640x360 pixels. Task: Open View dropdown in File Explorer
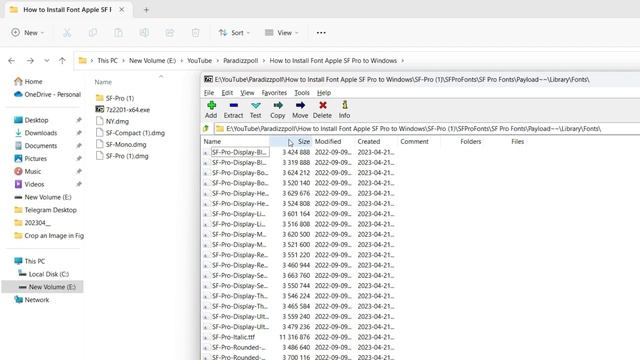tap(282, 33)
